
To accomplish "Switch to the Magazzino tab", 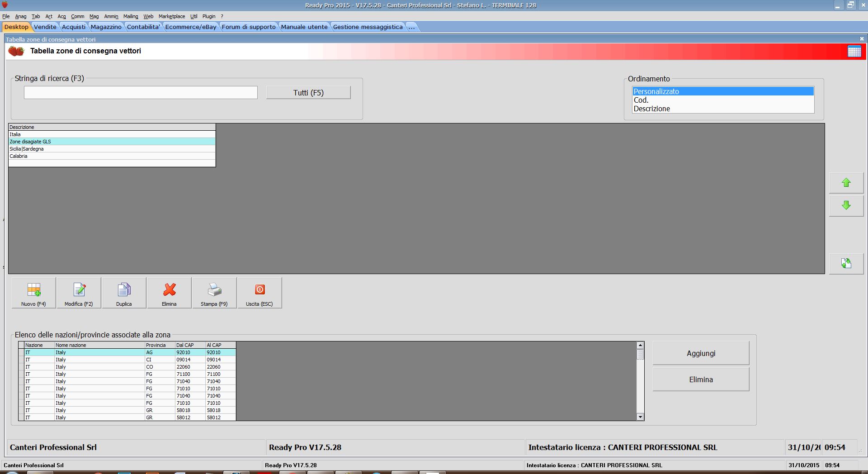I will coord(106,27).
